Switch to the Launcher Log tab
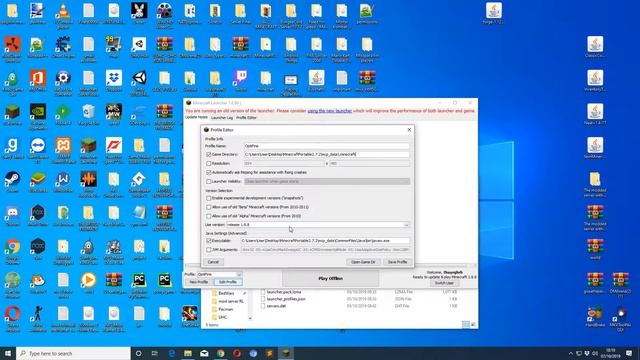 click(222, 118)
